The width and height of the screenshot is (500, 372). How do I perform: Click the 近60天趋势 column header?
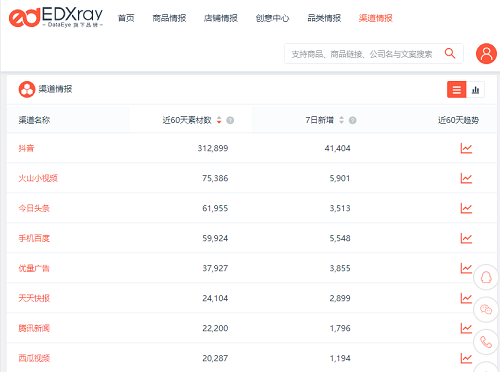pos(458,120)
